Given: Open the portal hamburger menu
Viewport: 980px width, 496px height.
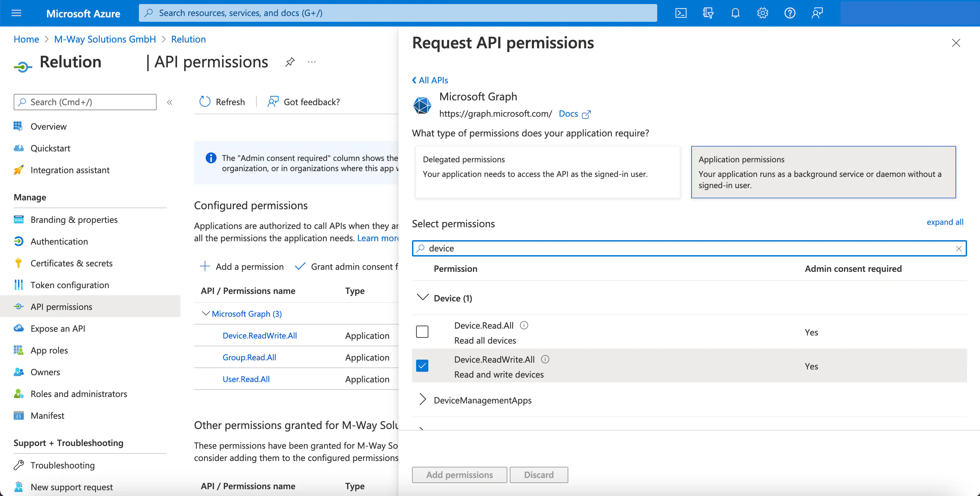Looking at the screenshot, I should pos(16,13).
